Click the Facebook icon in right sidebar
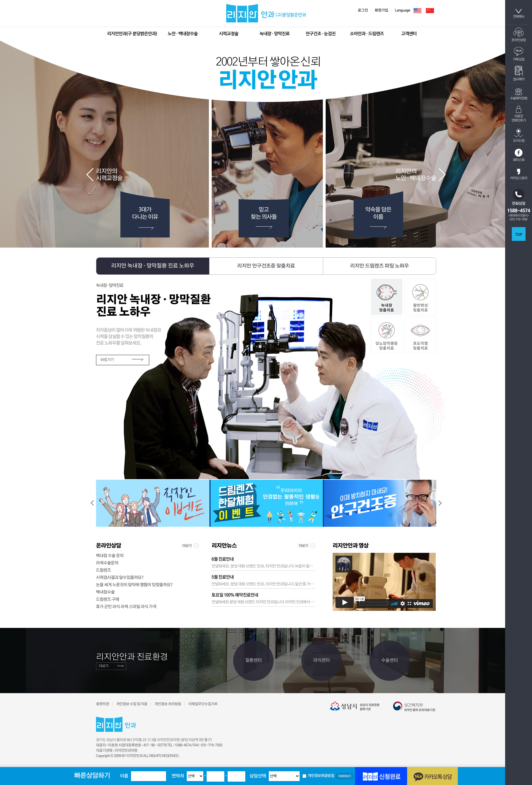Image resolution: width=532 pixels, height=785 pixels. click(518, 153)
